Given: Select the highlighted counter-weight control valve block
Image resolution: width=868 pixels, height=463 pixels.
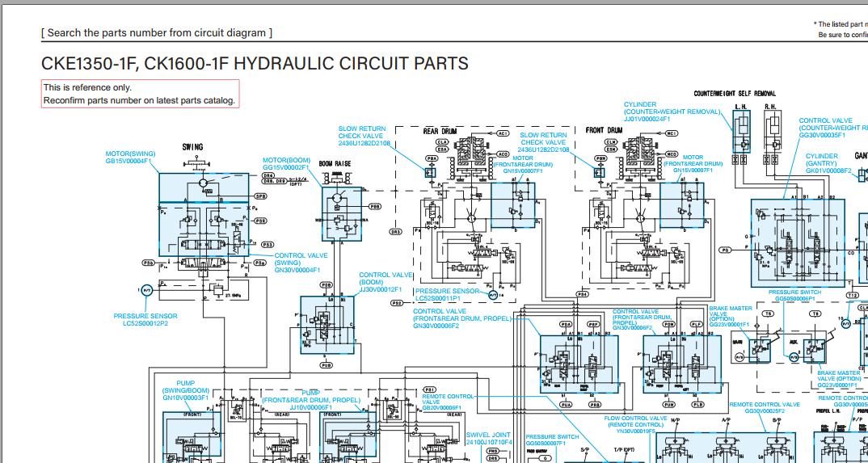Looking at the screenshot, I should [x=798, y=243].
